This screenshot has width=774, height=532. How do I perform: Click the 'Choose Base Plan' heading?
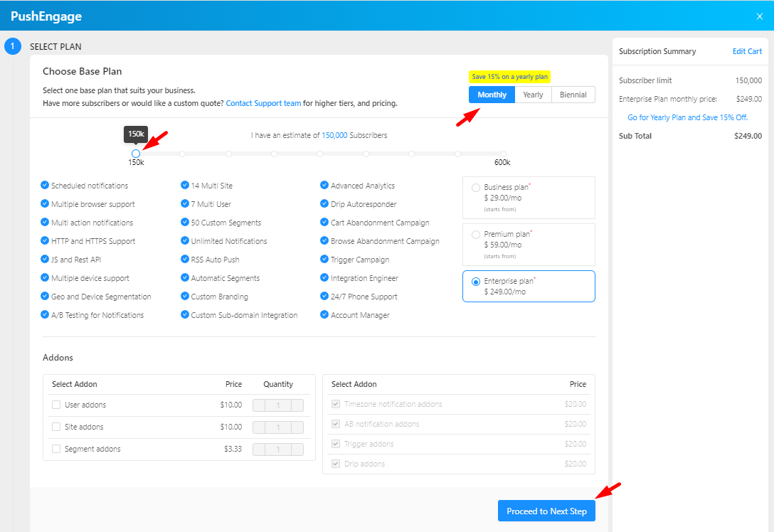point(83,72)
